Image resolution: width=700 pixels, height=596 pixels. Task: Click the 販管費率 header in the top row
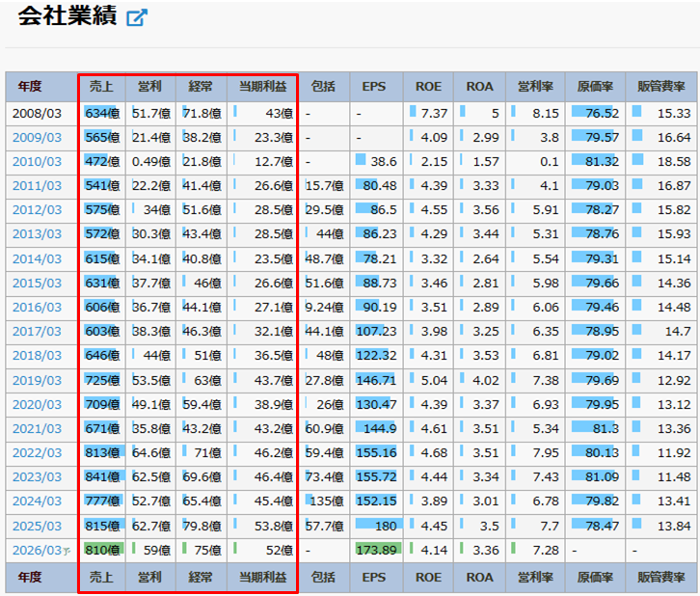pyautogui.click(x=659, y=87)
